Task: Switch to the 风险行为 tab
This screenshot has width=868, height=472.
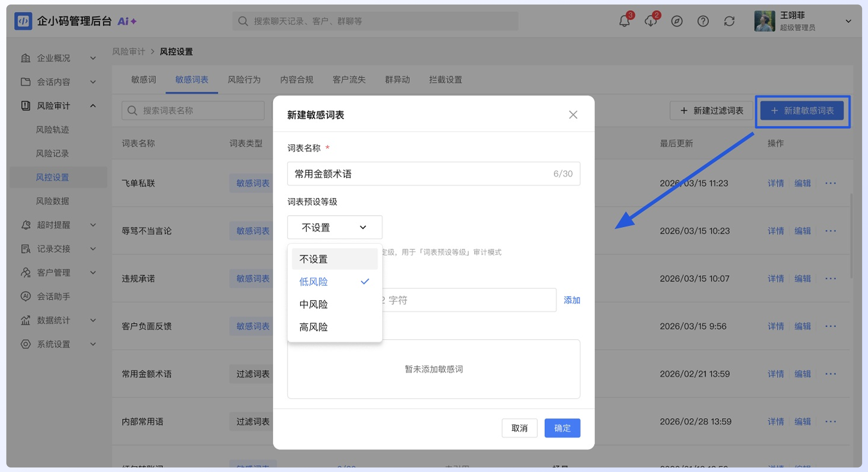Action: 244,80
